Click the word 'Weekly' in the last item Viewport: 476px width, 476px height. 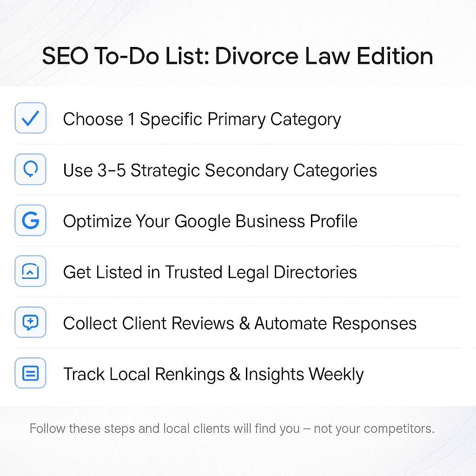click(336, 375)
